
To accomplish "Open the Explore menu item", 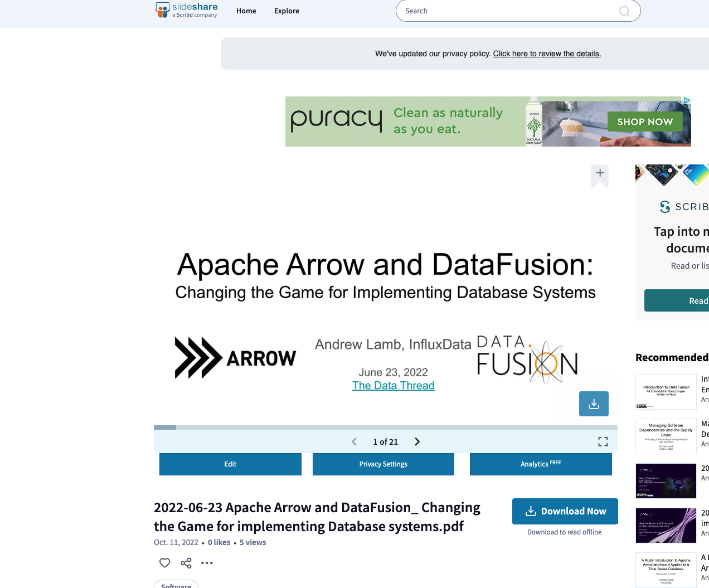I will click(x=286, y=11).
